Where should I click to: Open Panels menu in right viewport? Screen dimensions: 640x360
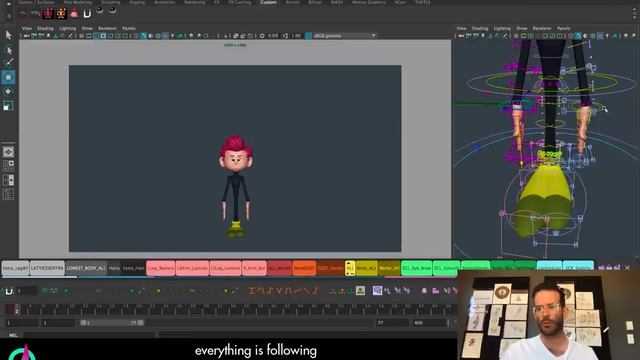[x=564, y=29]
